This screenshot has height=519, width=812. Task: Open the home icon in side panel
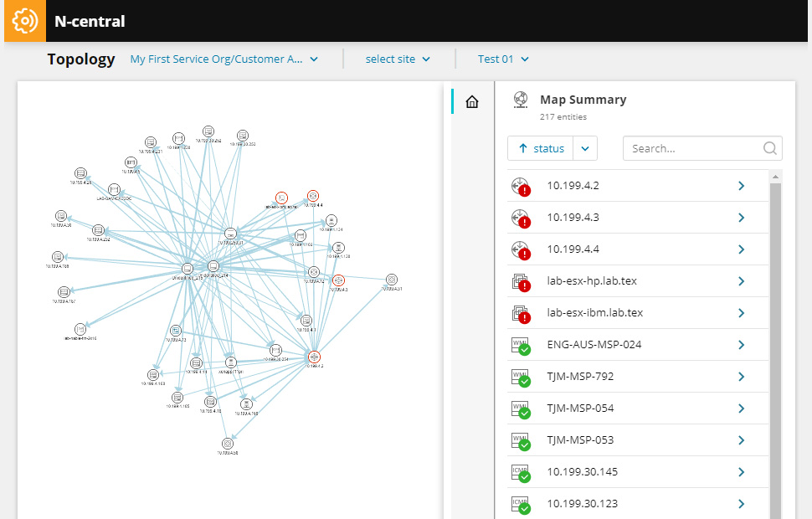pos(472,101)
